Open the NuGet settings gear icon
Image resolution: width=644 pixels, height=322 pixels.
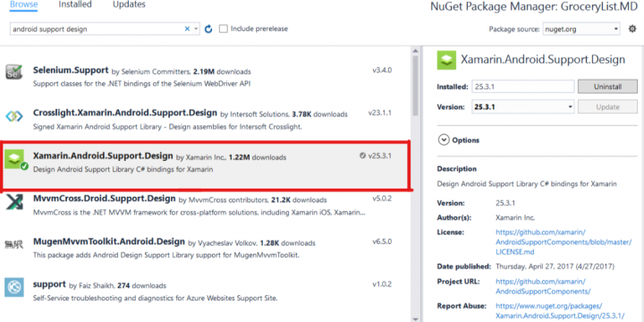(632, 29)
